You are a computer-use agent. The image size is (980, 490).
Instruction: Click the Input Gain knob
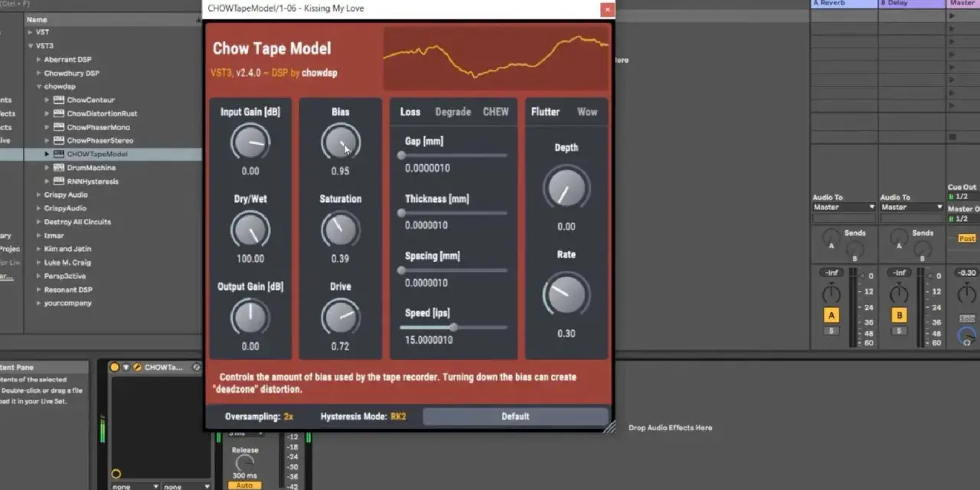[250, 142]
